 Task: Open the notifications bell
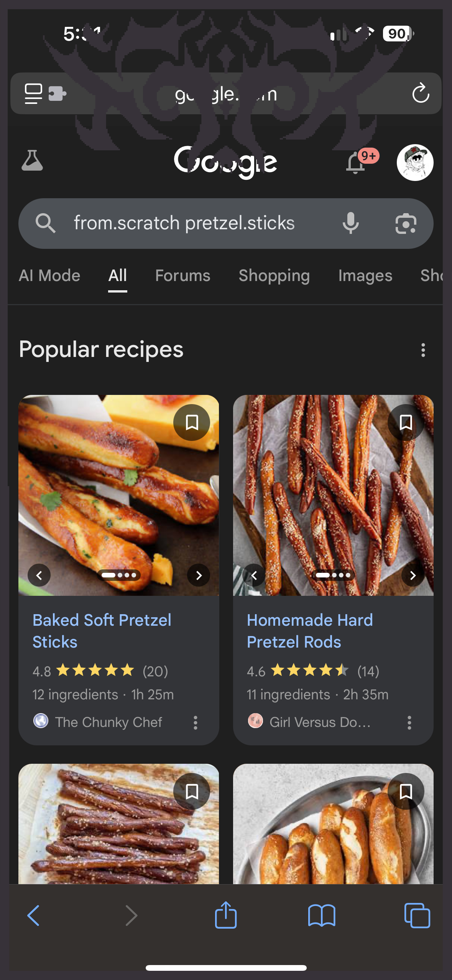(x=356, y=163)
